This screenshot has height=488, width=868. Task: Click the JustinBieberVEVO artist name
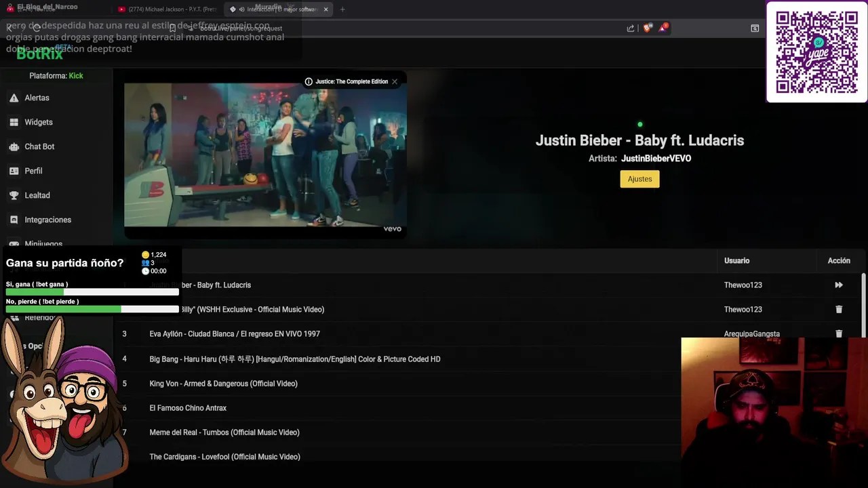coord(656,159)
